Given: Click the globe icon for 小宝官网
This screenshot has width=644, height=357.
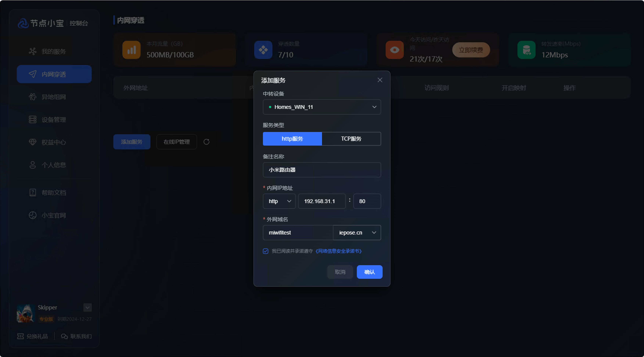Looking at the screenshot, I should click(x=33, y=215).
